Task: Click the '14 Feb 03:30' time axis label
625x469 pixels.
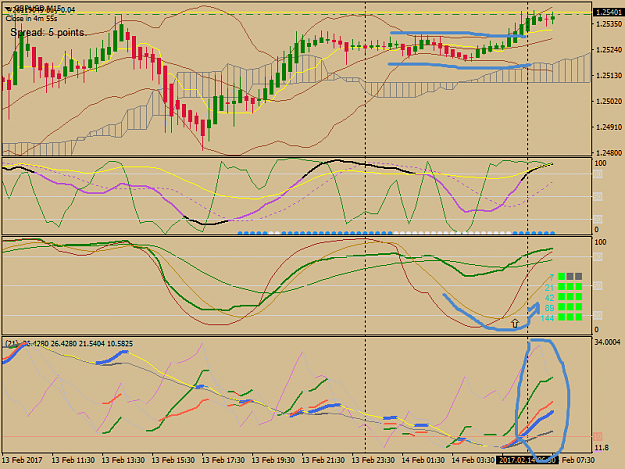Action: coord(473,460)
